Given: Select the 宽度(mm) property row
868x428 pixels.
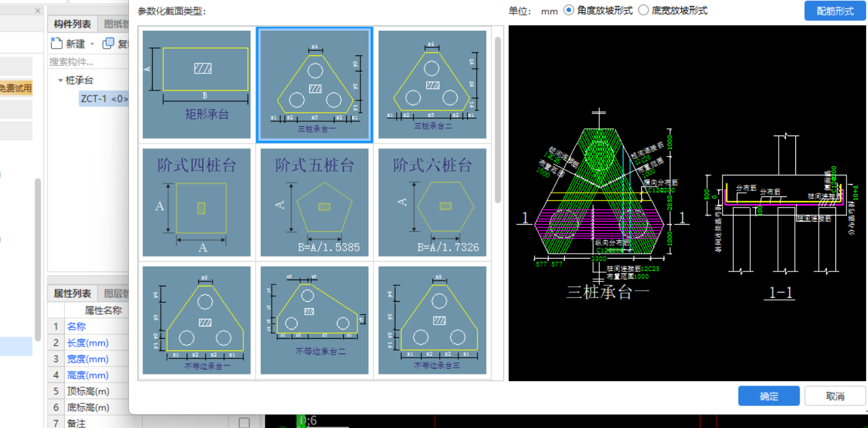Looking at the screenshot, I should pos(88,359).
